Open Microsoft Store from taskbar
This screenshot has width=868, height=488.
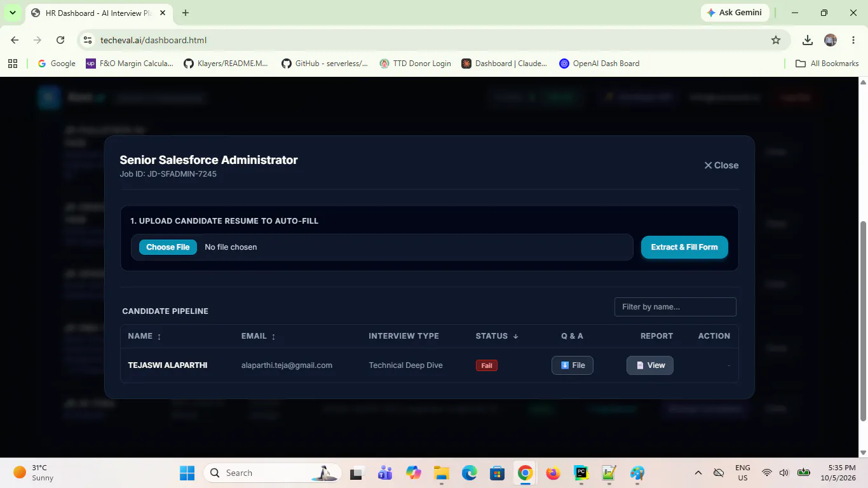coord(497,473)
